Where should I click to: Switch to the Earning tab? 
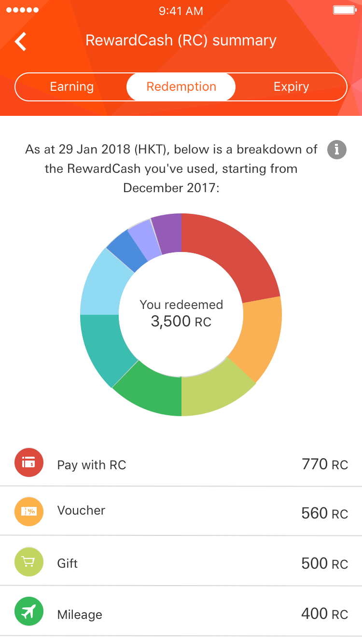[71, 87]
